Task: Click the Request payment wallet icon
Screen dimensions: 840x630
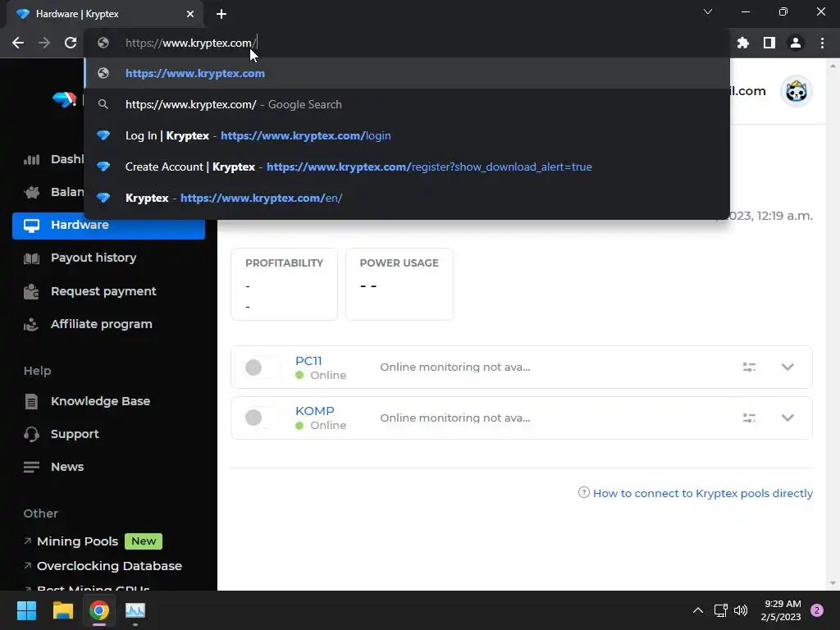Action: click(32, 291)
